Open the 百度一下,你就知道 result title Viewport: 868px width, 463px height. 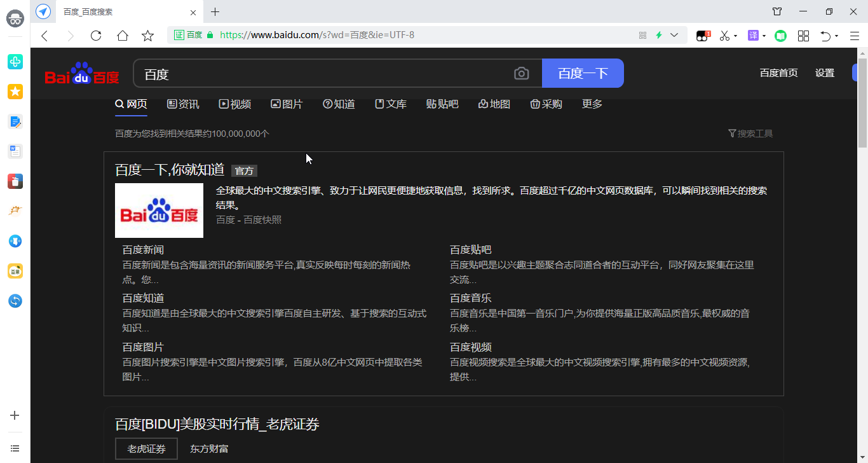170,170
